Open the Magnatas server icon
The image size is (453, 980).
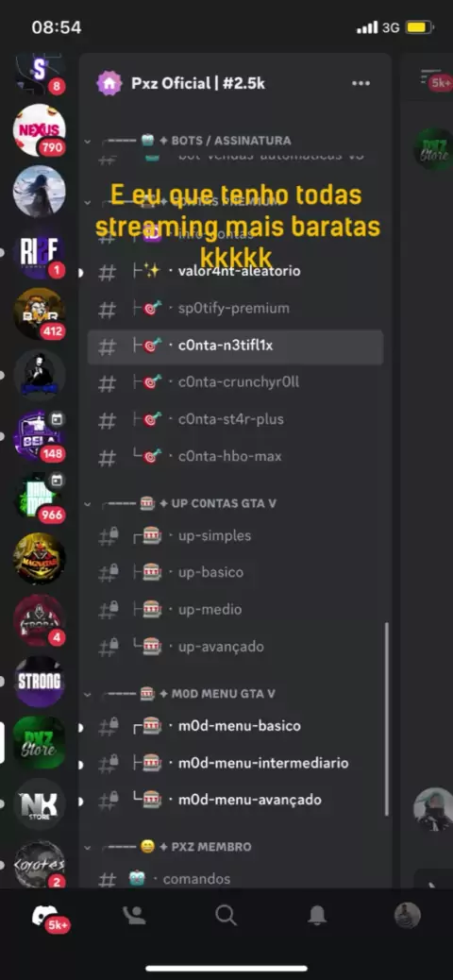(39, 559)
